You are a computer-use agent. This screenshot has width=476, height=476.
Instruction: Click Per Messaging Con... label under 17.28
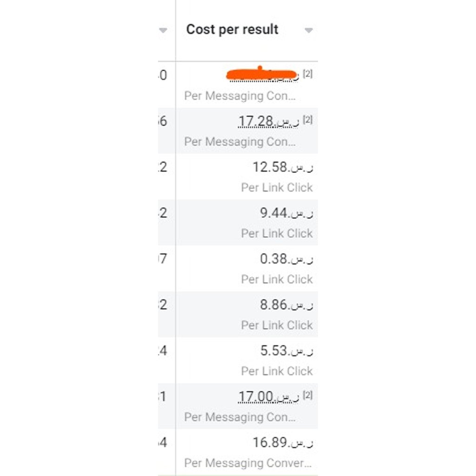click(x=240, y=142)
